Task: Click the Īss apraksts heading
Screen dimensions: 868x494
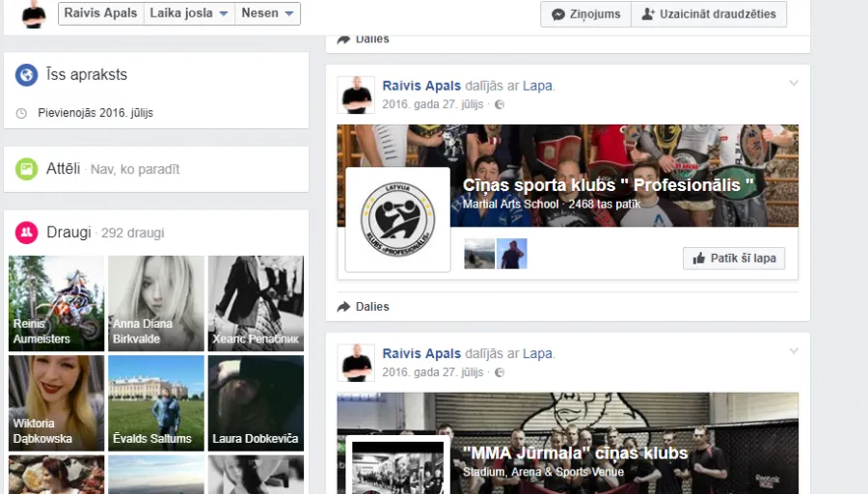Action: pyautogui.click(x=87, y=74)
